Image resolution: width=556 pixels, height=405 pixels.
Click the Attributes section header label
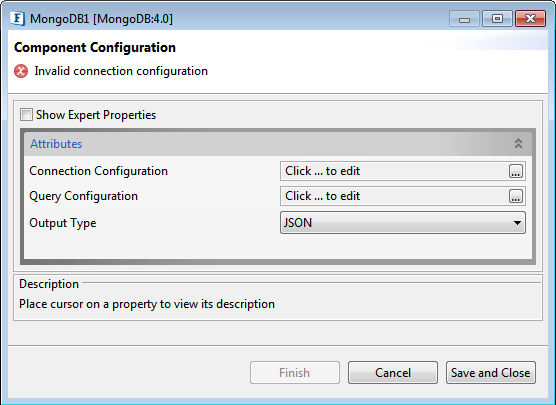pyautogui.click(x=56, y=144)
